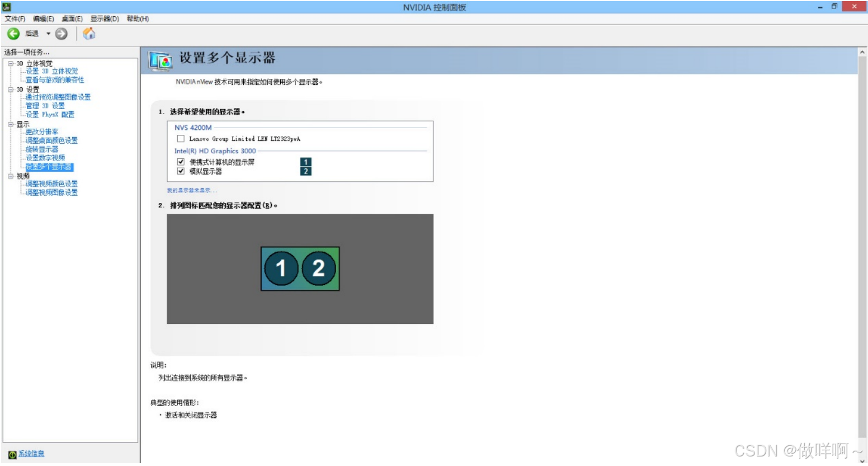
Task: Click the 视频 category label
Action: point(22,176)
